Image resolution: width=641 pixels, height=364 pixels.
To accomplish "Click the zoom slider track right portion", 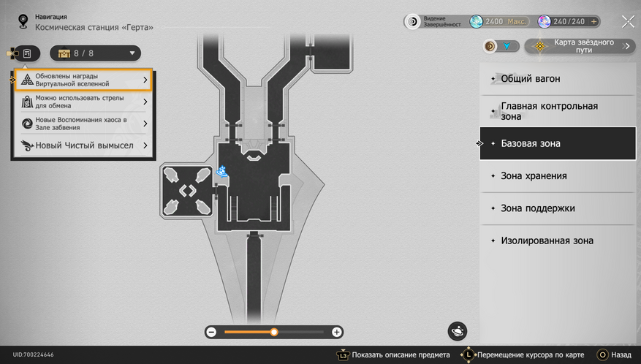I will tap(301, 332).
